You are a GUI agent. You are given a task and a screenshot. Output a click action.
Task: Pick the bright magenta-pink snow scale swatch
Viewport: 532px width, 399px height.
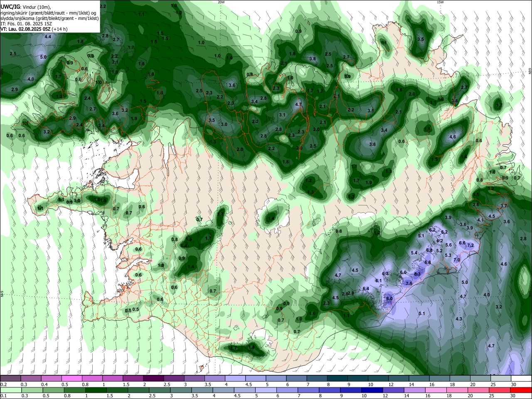[x=71, y=379]
